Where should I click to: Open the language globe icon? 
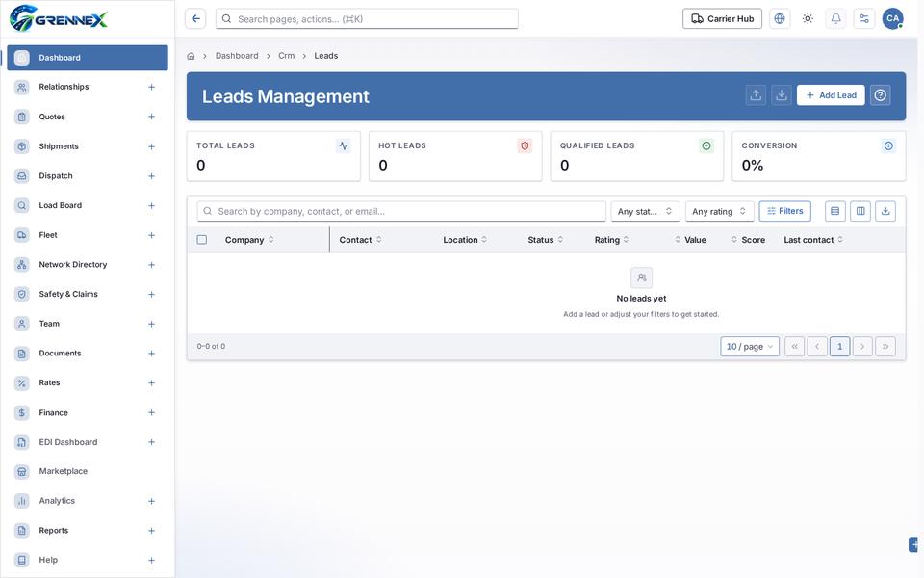click(779, 19)
